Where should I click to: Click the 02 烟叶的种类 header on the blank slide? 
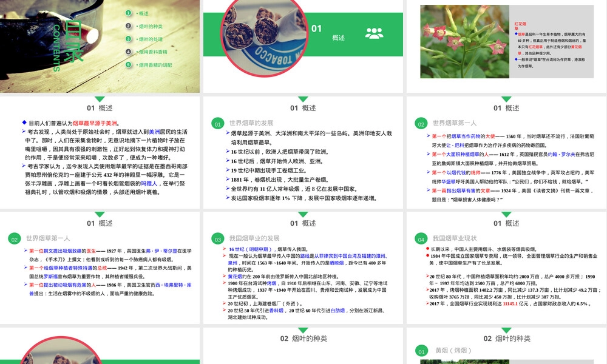(x=303, y=339)
